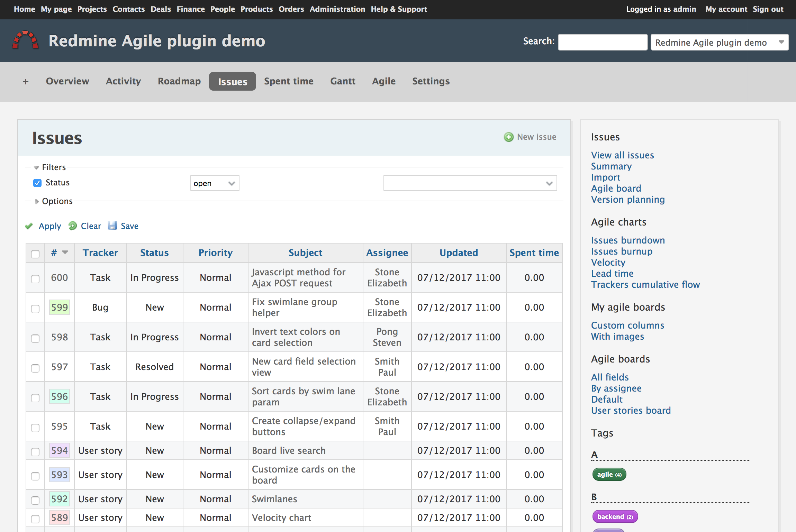
Task: Click the sort arrow on the # column
Action: coord(65,253)
